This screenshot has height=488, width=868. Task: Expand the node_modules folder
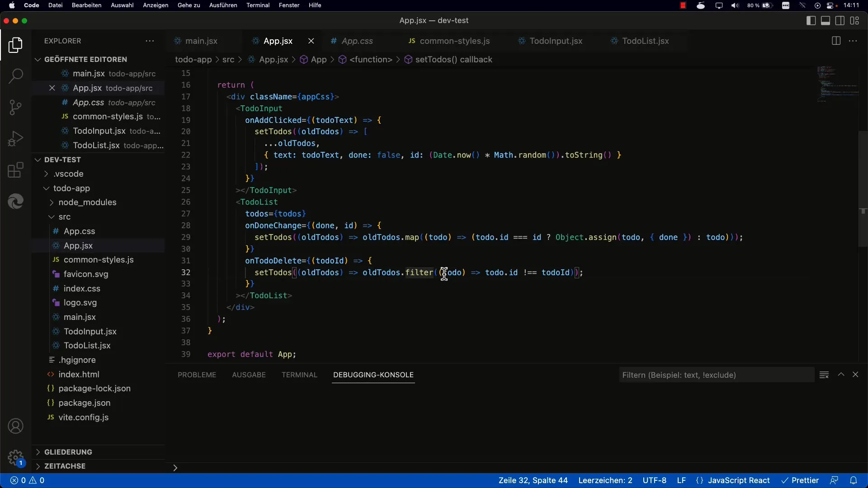click(52, 202)
